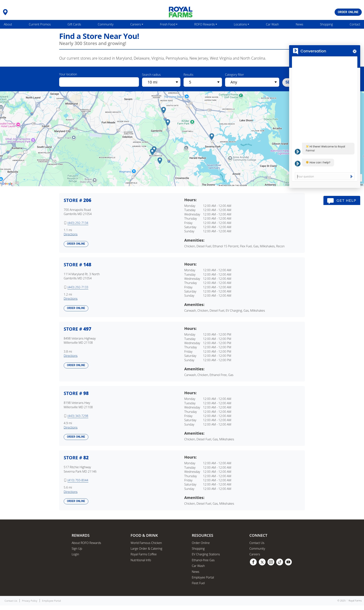This screenshot has width=364, height=610.
Task: Open the News nav item
Action: 299,24
